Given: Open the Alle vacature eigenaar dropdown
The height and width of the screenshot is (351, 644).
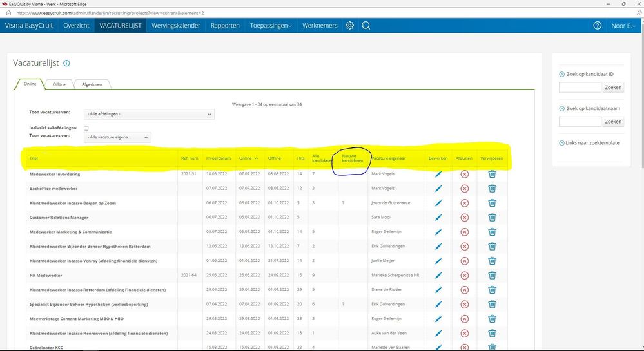Looking at the screenshot, I should click(117, 137).
